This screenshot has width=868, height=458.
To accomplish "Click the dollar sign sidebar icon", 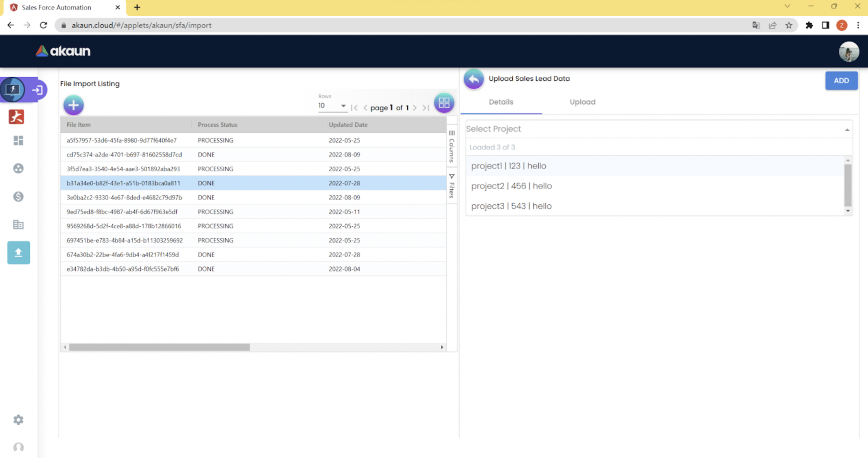I will (x=19, y=196).
